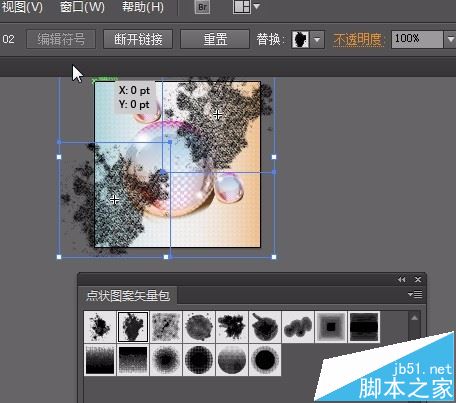Select the soft halftone circle symbol

click(x=166, y=360)
